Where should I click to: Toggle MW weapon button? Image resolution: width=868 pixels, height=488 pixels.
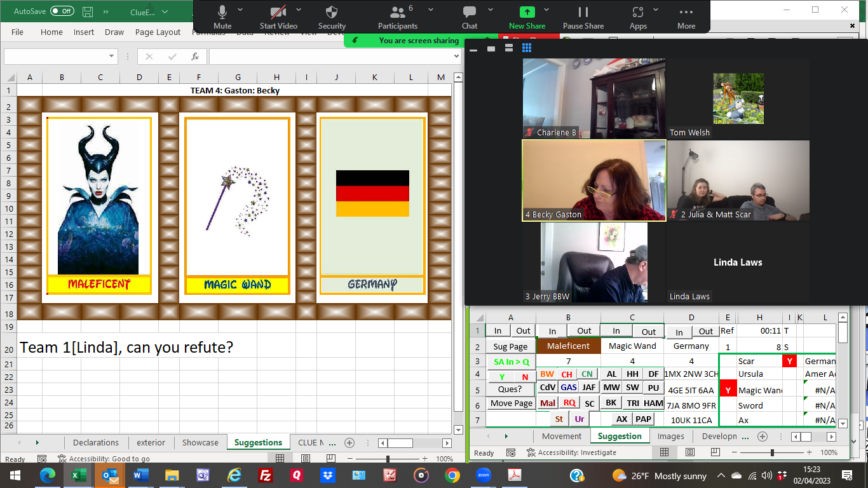pos(611,387)
